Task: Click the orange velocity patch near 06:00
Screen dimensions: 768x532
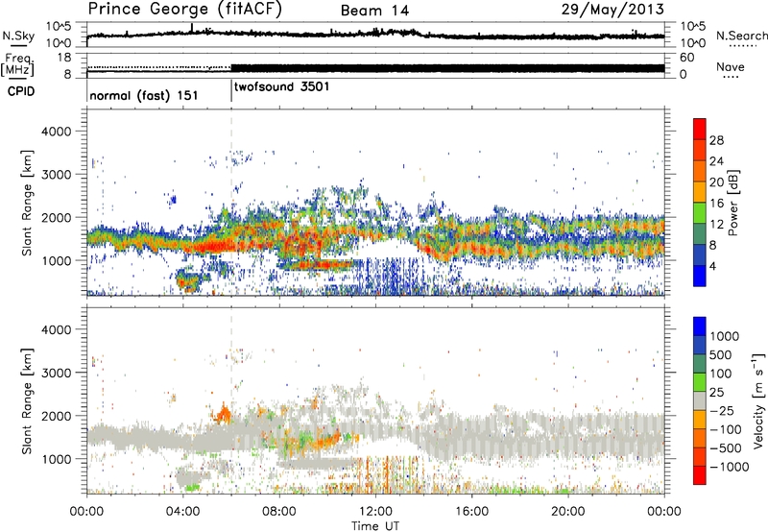Action: click(224, 415)
